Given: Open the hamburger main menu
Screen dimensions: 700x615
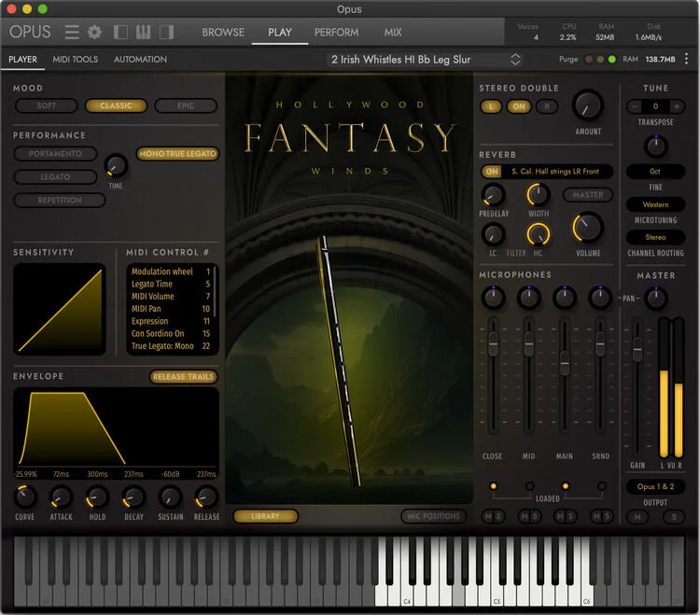Looking at the screenshot, I should pos(72,32).
